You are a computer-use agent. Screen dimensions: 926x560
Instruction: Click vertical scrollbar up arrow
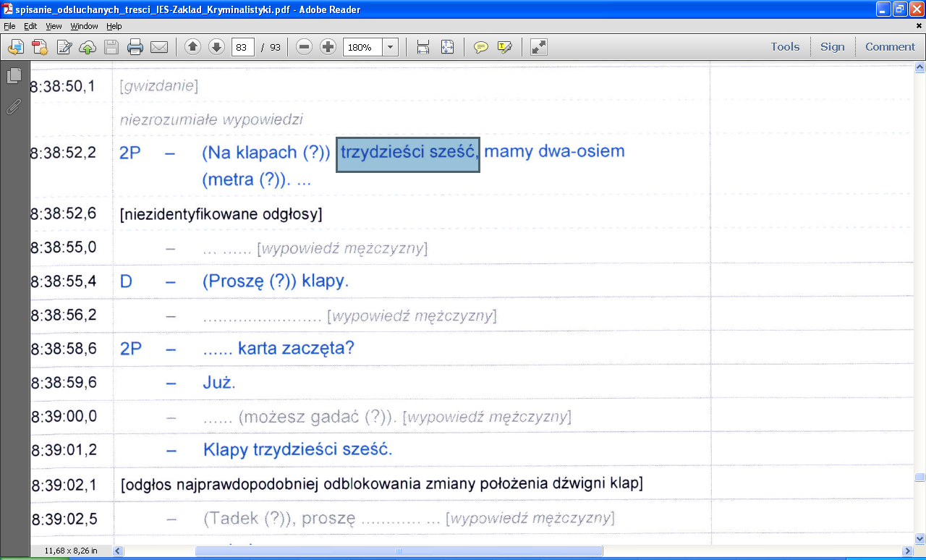tap(919, 67)
